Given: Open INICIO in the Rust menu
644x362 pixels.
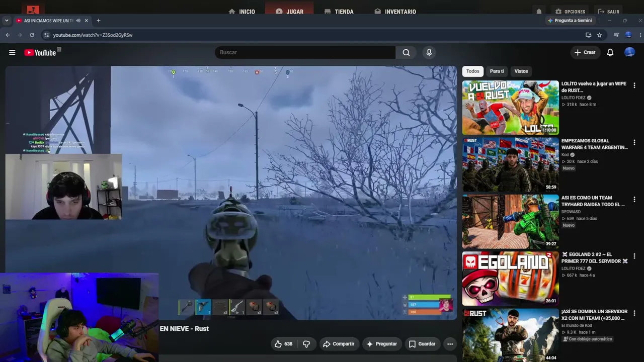Looking at the screenshot, I should (x=242, y=12).
